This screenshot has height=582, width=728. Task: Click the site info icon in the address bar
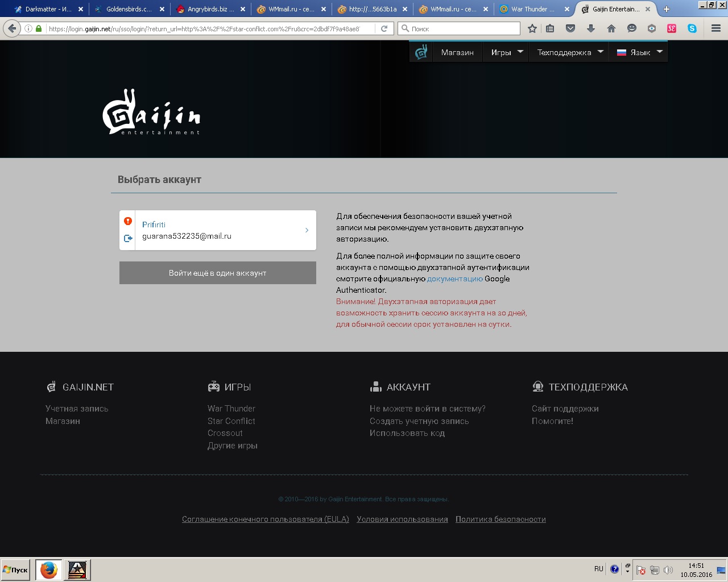point(28,28)
